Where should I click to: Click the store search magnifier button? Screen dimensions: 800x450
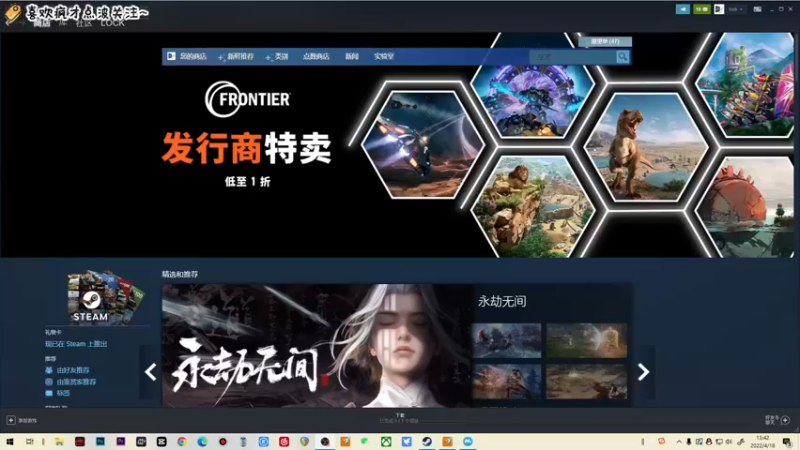click(622, 57)
